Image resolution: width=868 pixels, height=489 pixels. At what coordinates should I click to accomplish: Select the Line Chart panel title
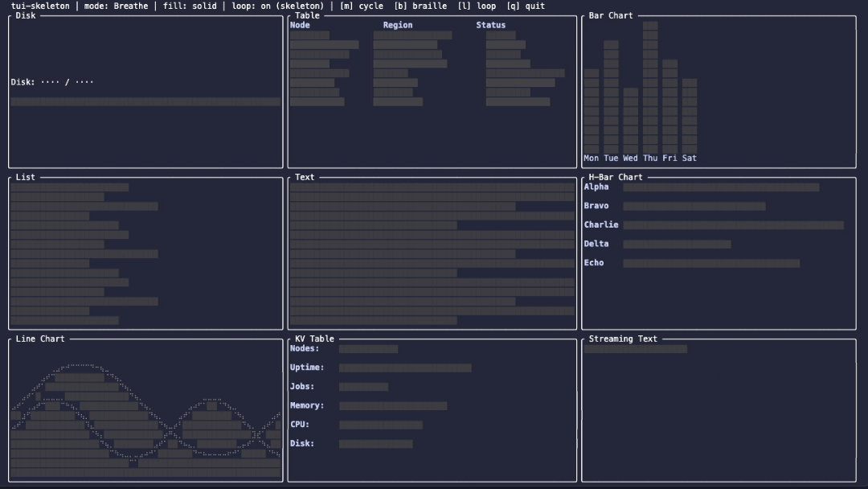(x=40, y=339)
